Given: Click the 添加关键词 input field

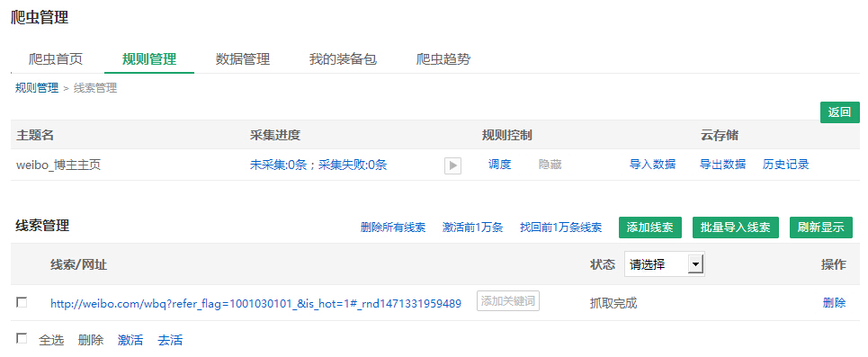Looking at the screenshot, I should point(508,301).
